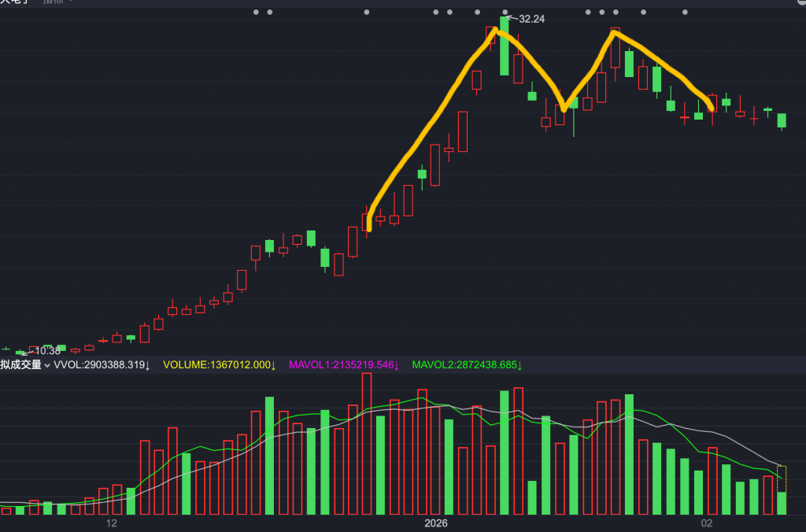Screen dimensions: 806x532
Task: Click the dropdown arrow next to 拟成交量
Action: [47, 366]
